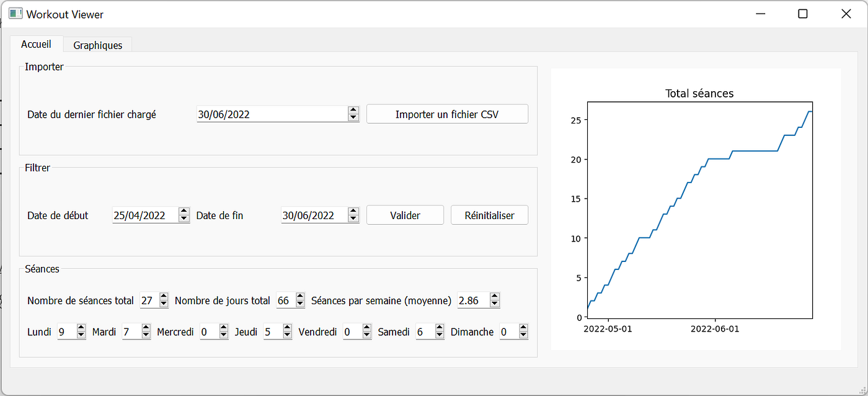Viewport: 868px width, 396px height.
Task: Decrement the Date de fin spinner down arrow
Action: [x=353, y=218]
